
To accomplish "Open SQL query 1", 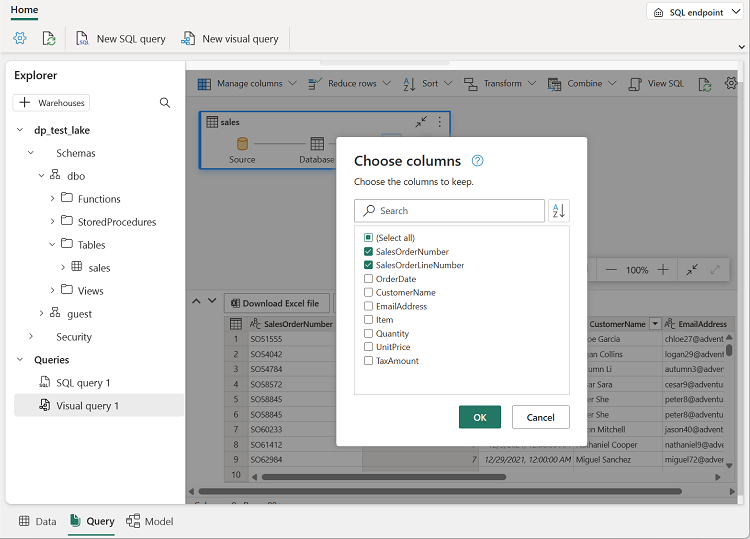I will pyautogui.click(x=83, y=383).
